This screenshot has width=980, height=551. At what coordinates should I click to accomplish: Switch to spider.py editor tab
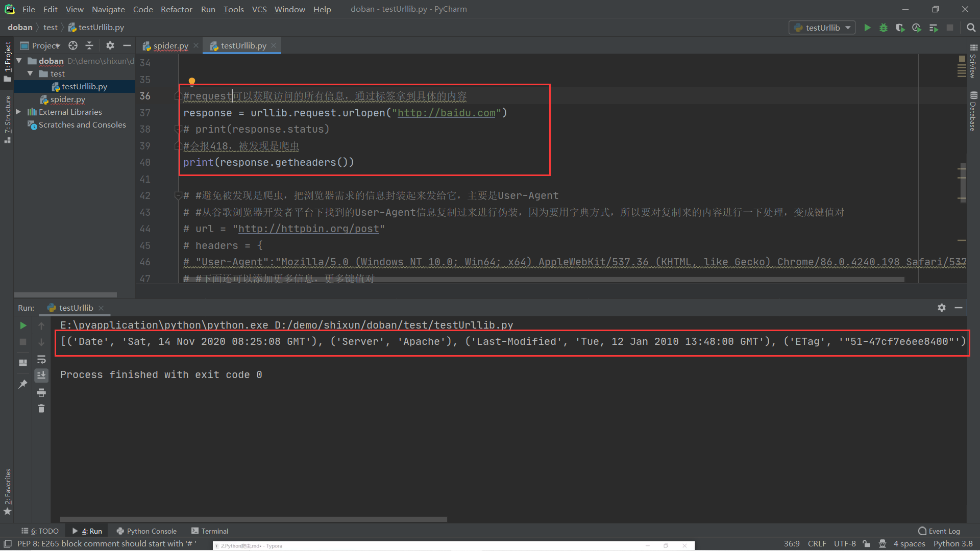coord(170,46)
